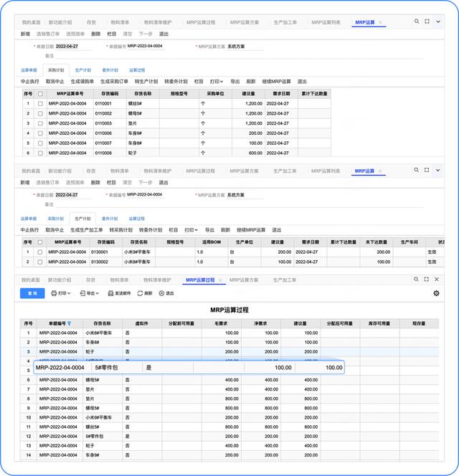Click the search icon in the production plan panel
459x476 pixels.
[x=417, y=170]
